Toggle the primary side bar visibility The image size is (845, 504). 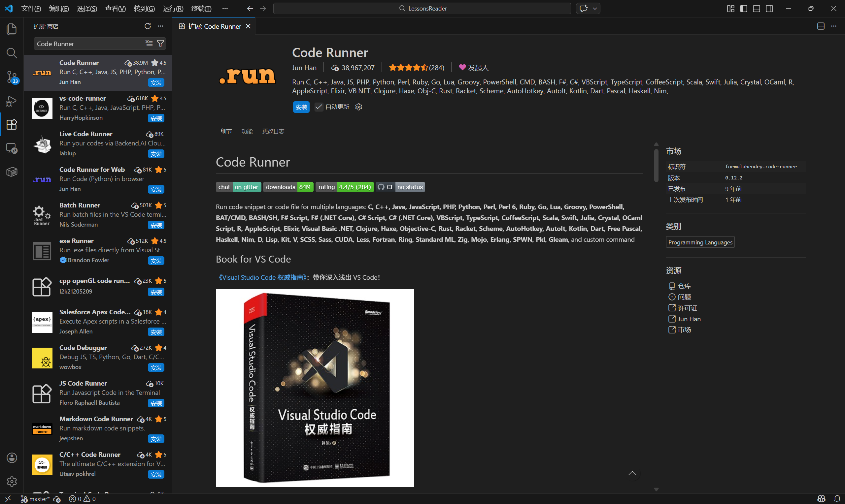(x=743, y=9)
